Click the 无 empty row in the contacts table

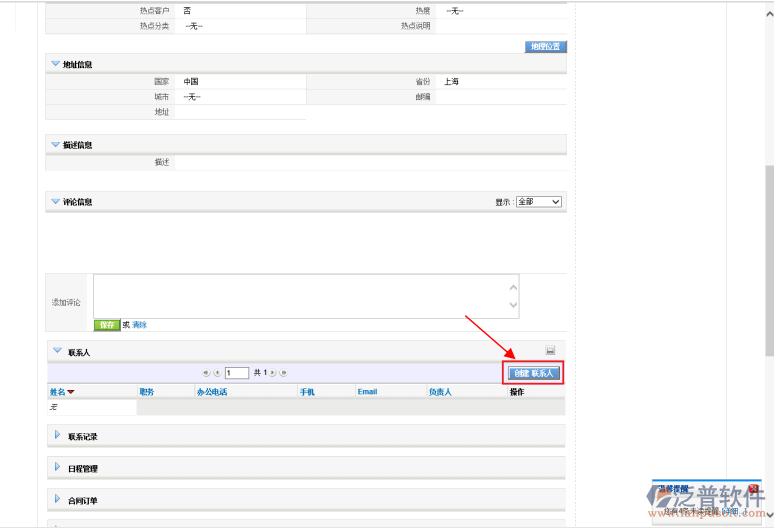point(53,407)
